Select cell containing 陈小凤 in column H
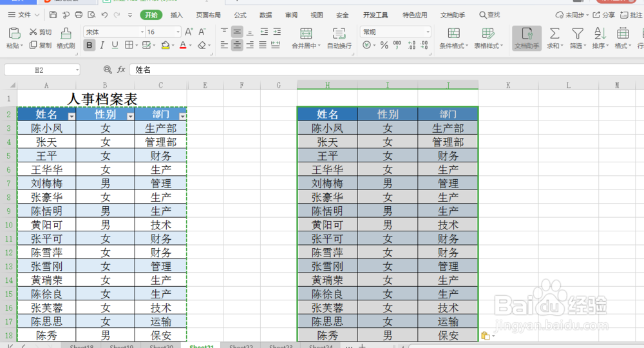 point(327,128)
